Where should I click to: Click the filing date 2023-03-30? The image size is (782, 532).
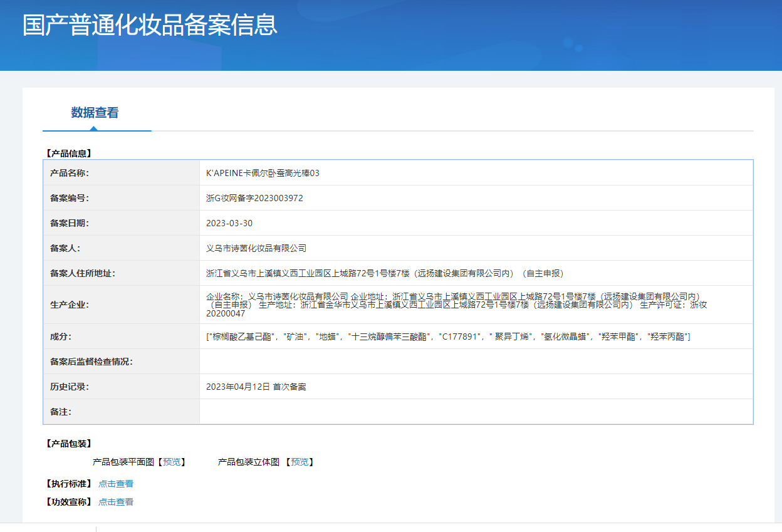pyautogui.click(x=229, y=223)
